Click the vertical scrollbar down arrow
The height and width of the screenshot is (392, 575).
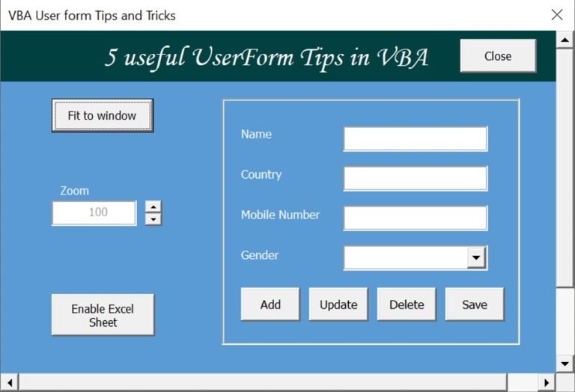(x=565, y=364)
